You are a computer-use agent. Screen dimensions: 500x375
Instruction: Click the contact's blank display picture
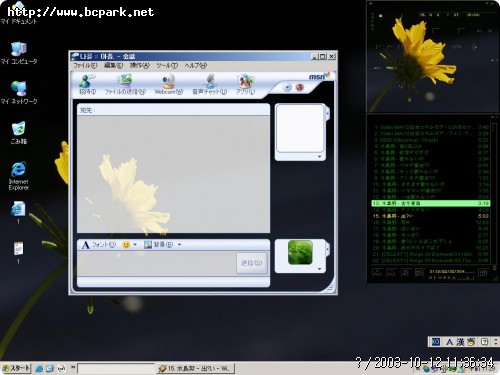(300, 128)
